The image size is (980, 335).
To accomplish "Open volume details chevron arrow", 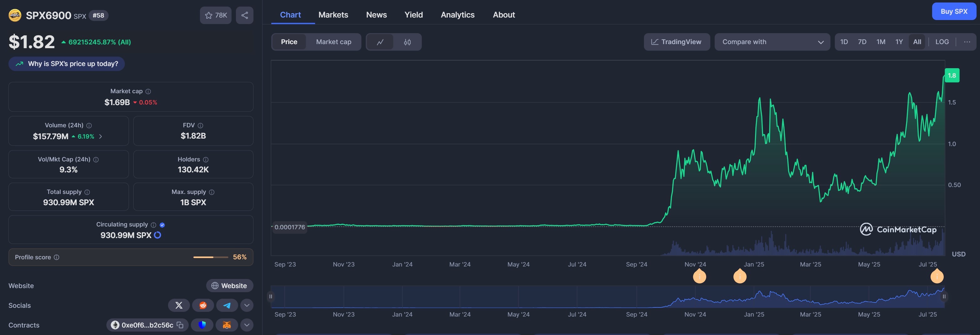I will [x=100, y=136].
